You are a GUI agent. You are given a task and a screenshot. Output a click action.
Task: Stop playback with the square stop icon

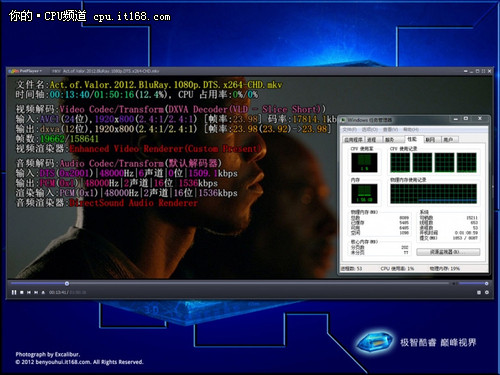click(22, 292)
